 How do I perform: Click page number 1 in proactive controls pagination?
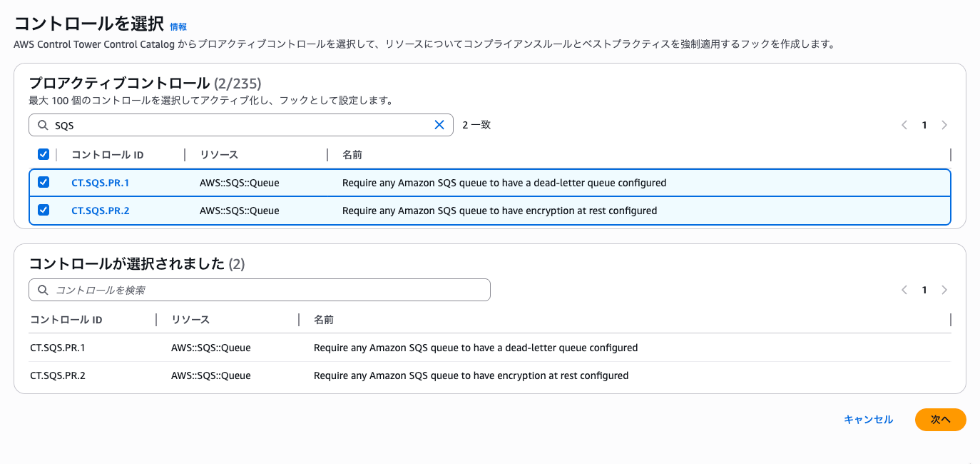924,125
